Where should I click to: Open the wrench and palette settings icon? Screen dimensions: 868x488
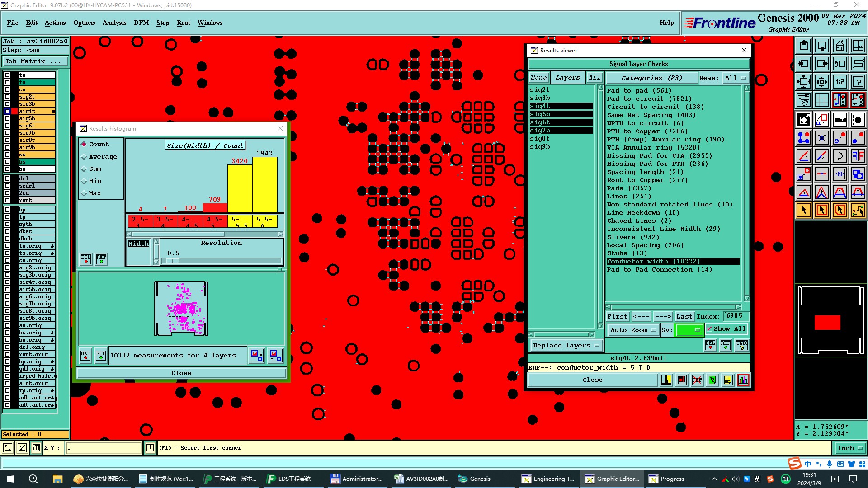click(803, 100)
